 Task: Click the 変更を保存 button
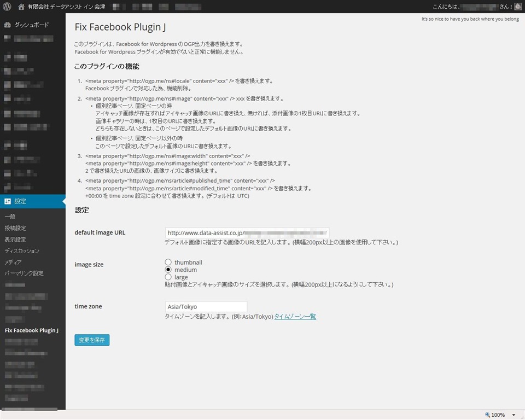tap(92, 340)
